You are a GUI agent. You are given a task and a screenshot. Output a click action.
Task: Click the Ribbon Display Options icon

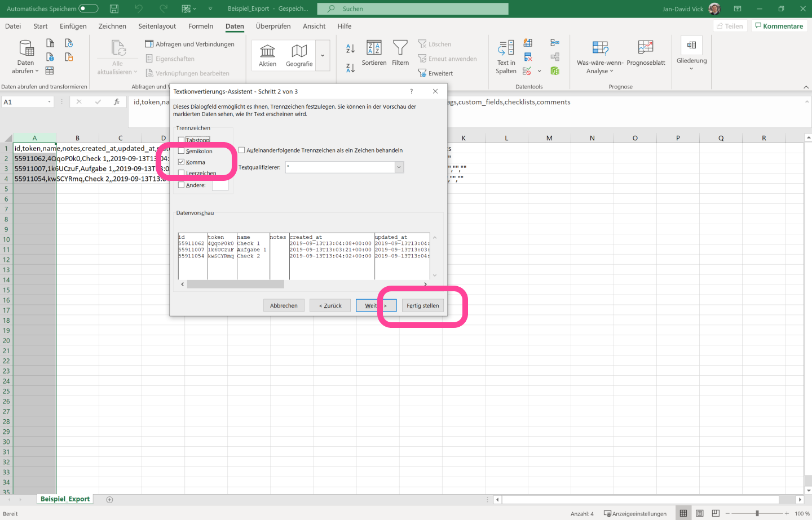tap(738, 8)
